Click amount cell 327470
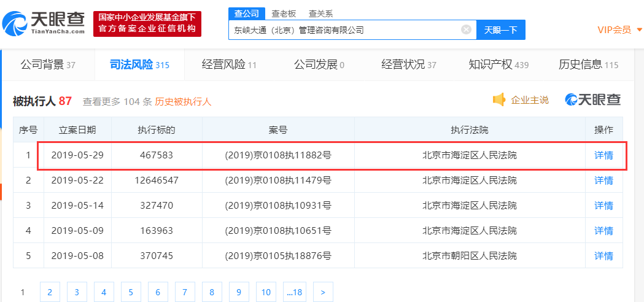This screenshot has height=302, width=644. pos(157,205)
